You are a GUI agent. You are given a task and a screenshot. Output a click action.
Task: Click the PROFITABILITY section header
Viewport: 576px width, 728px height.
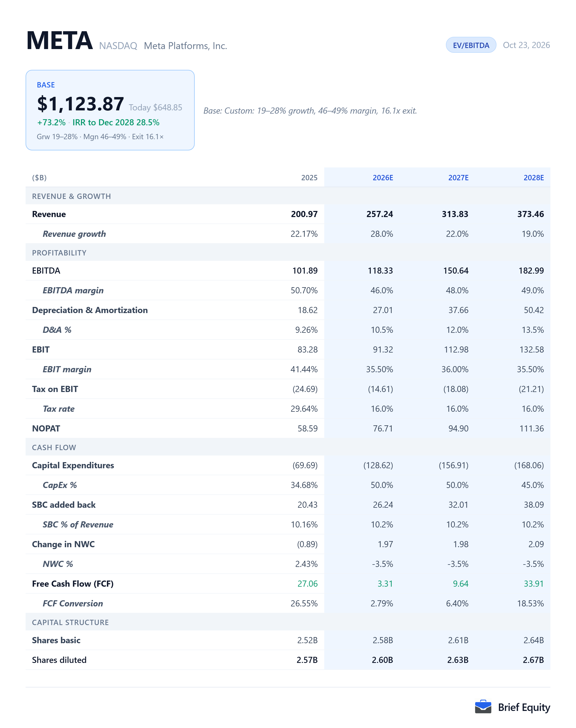(59, 253)
